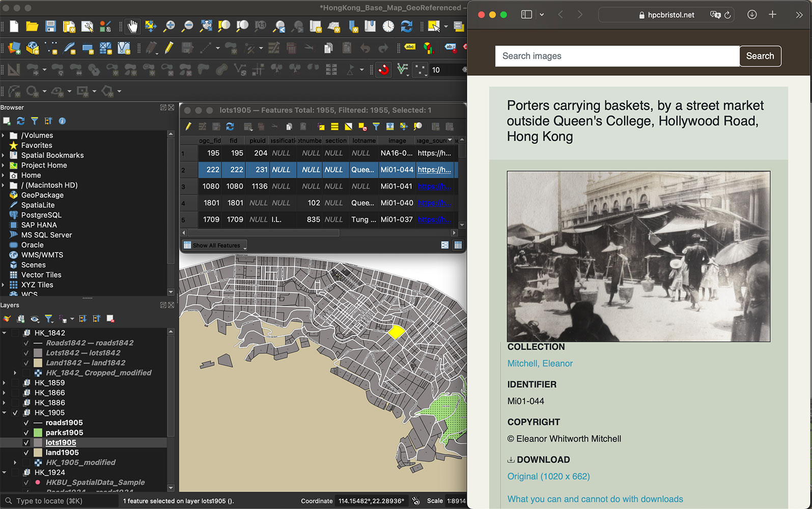Save the project with the floppy disk icon
This screenshot has width=812, height=509.
[50, 26]
